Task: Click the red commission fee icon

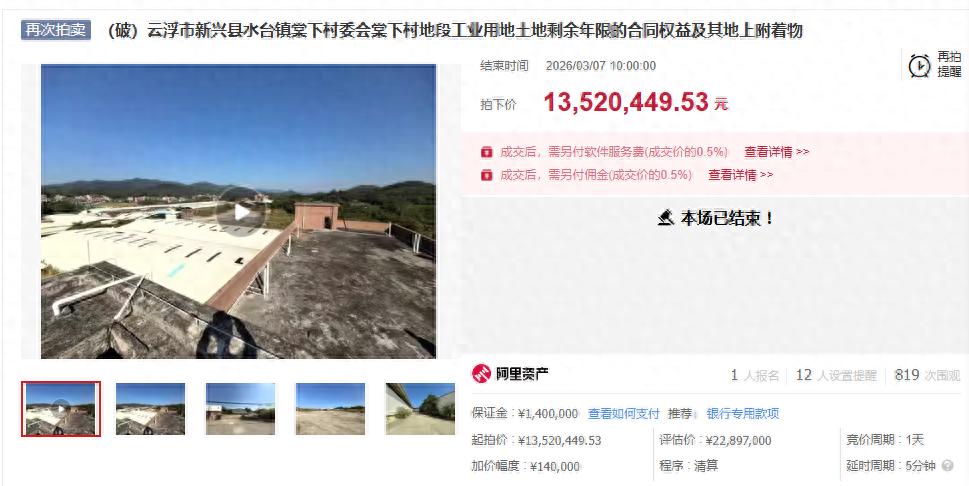Action: 486,175
